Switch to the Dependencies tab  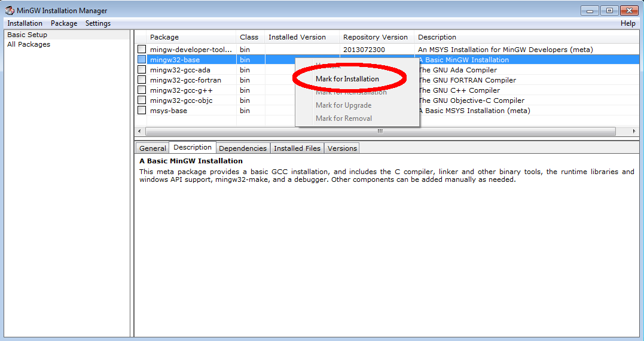[x=243, y=148]
